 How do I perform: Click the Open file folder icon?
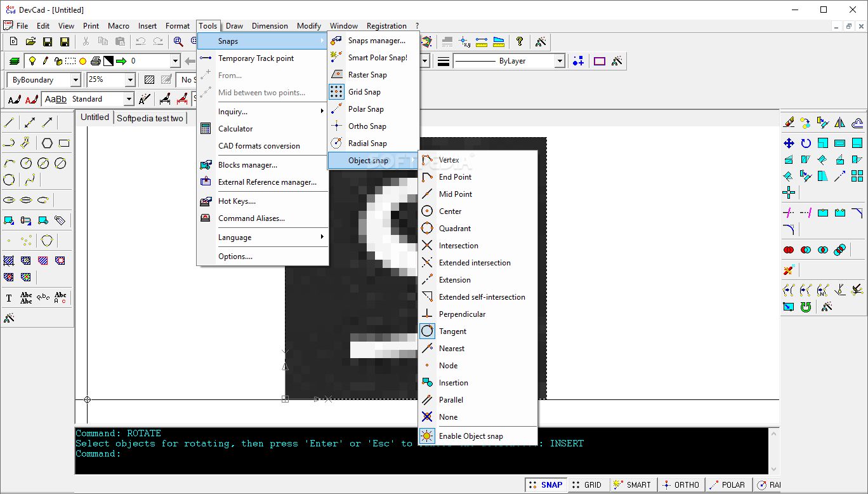(30, 41)
